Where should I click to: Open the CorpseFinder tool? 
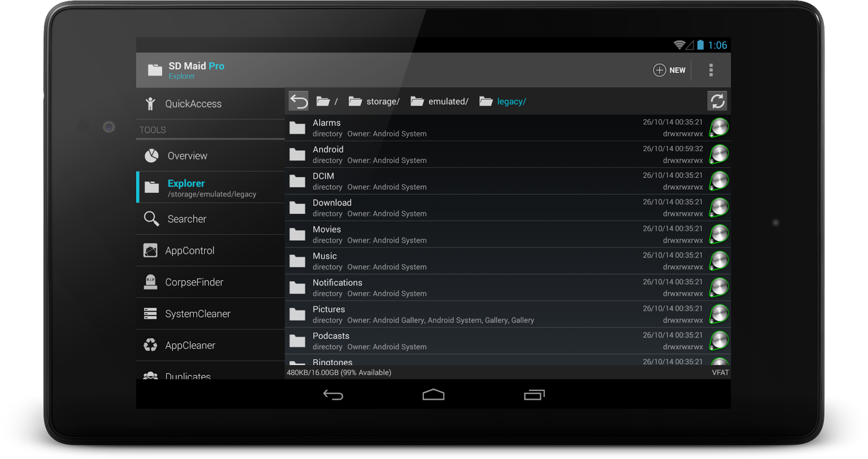[x=210, y=282]
